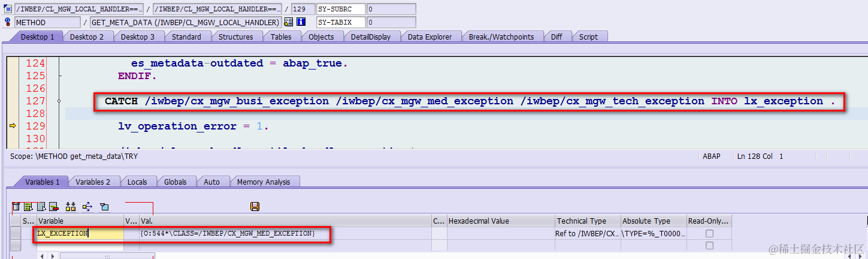Click the LX_EXCEPTION variable input field

coord(80,233)
